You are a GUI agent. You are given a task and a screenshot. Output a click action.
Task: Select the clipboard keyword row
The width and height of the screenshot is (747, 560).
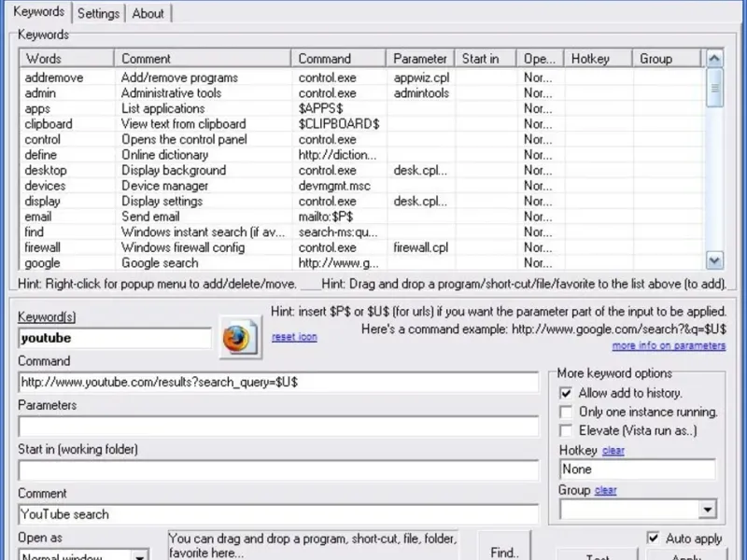coord(361,124)
